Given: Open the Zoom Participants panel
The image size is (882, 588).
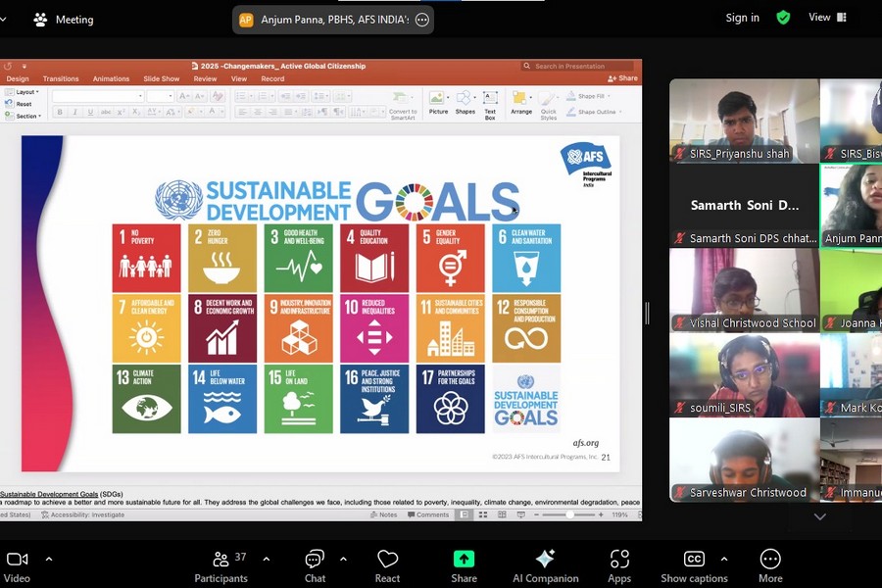Looking at the screenshot, I should pos(221,566).
